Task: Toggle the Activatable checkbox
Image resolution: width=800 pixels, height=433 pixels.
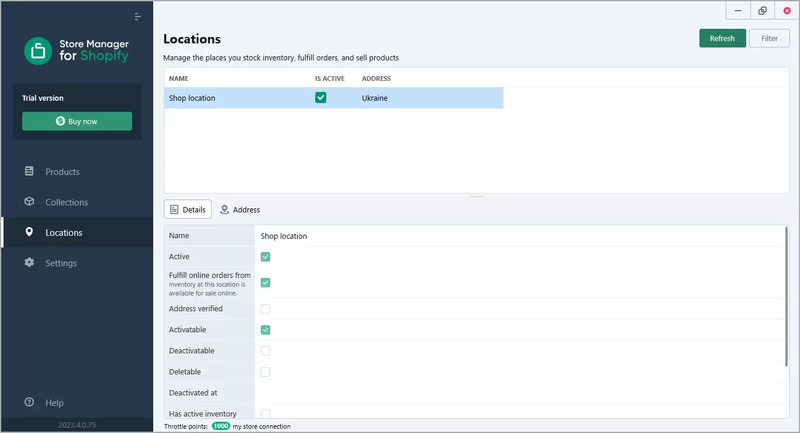Action: point(265,330)
